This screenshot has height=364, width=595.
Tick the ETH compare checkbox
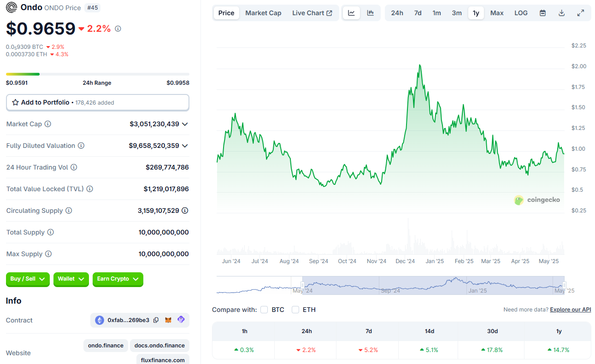[295, 310]
